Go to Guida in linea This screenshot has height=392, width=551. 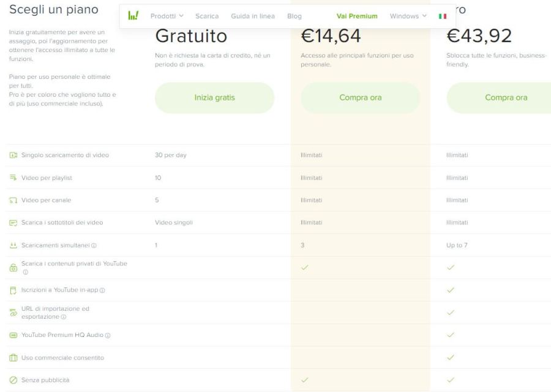tap(253, 16)
